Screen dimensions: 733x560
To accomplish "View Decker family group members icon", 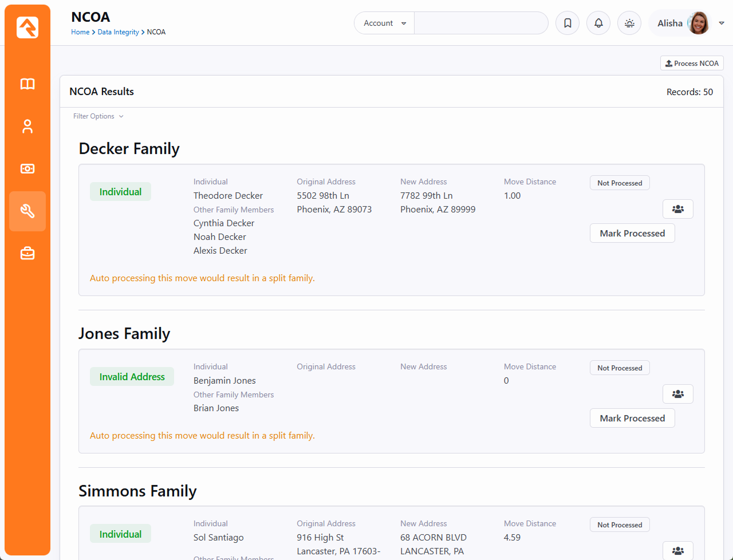I will pyautogui.click(x=678, y=209).
